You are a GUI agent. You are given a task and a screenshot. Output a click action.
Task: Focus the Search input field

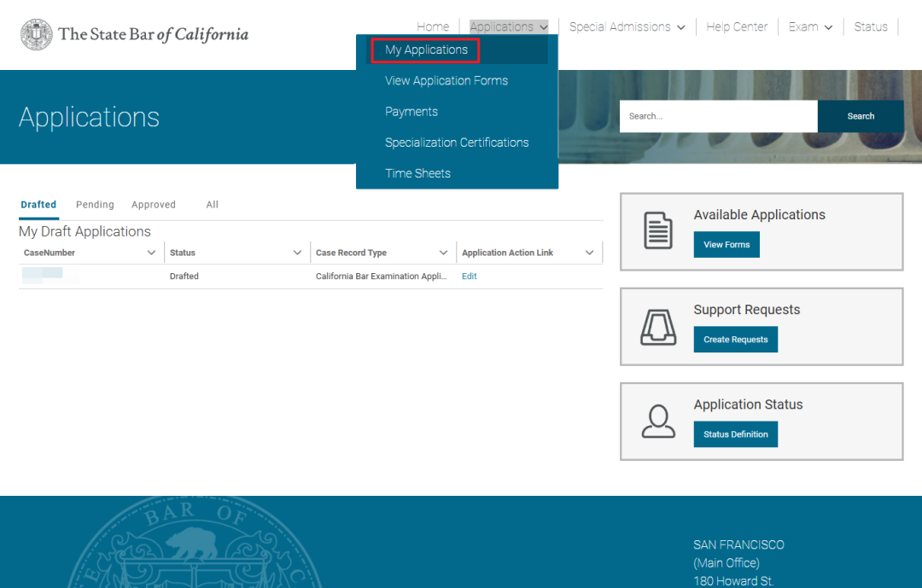point(718,116)
